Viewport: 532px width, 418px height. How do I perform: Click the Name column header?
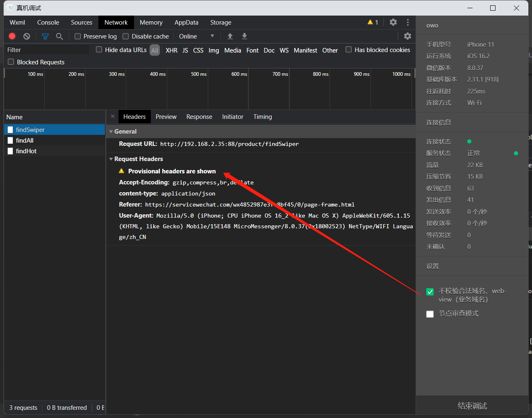click(x=55, y=117)
